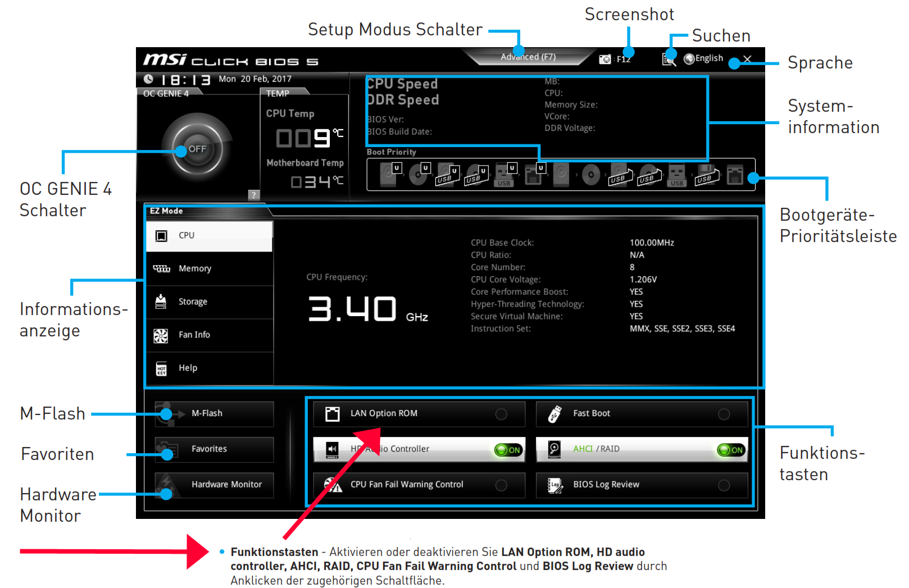The image size is (909, 588).
Task: Click the Memory Size: field
Action: (571, 105)
